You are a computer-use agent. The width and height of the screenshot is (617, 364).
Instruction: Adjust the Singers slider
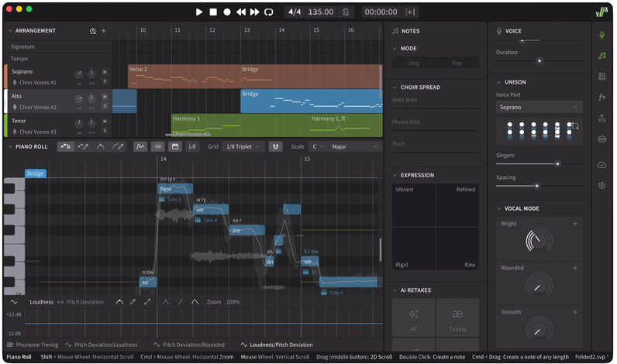[x=557, y=164]
